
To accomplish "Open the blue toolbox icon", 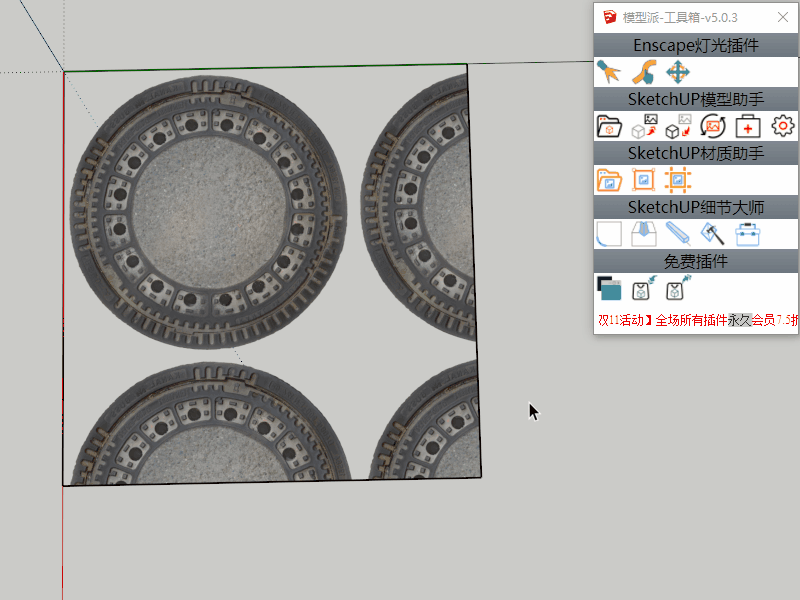I will click(747, 234).
